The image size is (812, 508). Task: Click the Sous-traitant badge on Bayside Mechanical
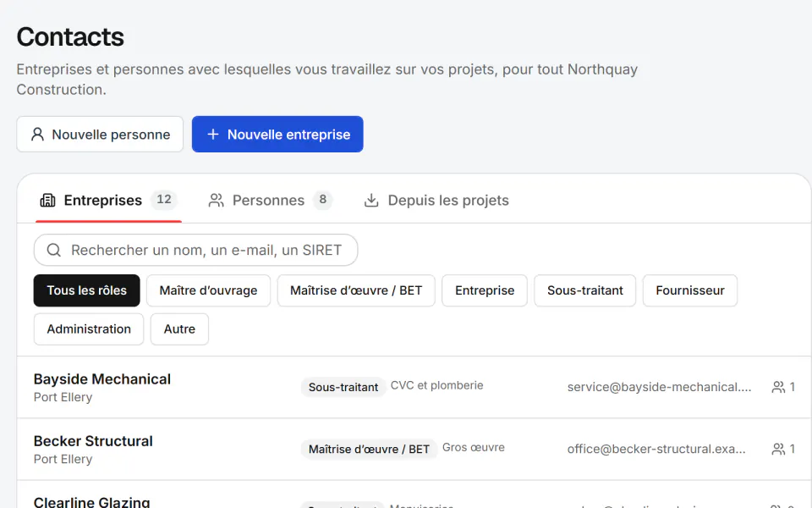point(343,387)
